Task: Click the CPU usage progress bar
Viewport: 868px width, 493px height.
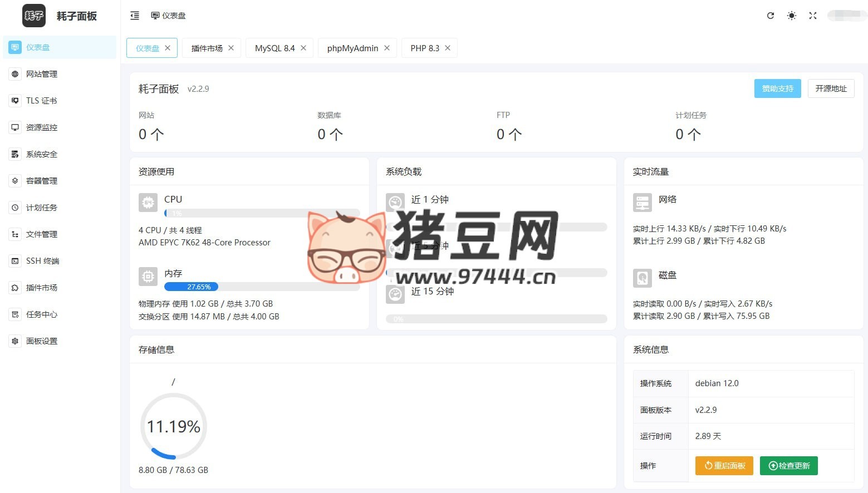Action: pyautogui.click(x=262, y=213)
